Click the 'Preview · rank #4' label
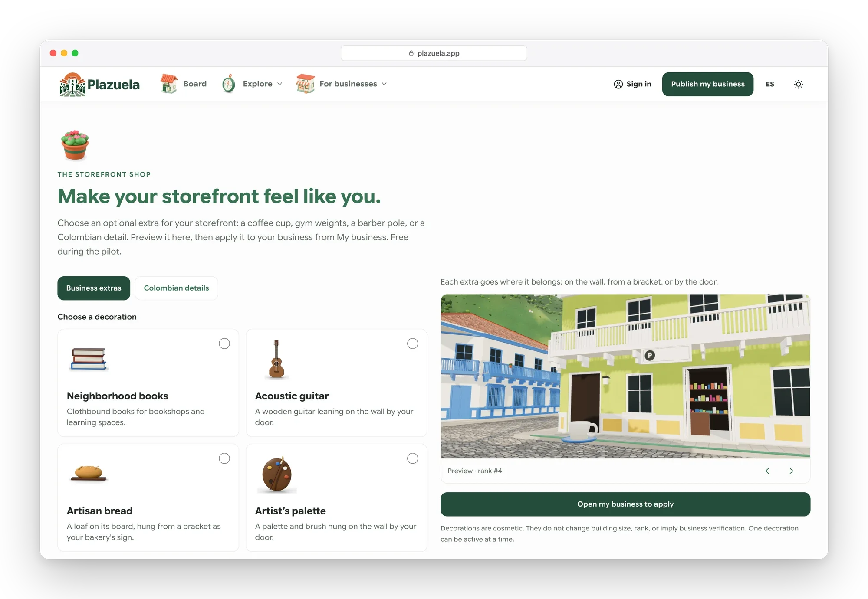Screen dimensions: 868x599 point(475,471)
